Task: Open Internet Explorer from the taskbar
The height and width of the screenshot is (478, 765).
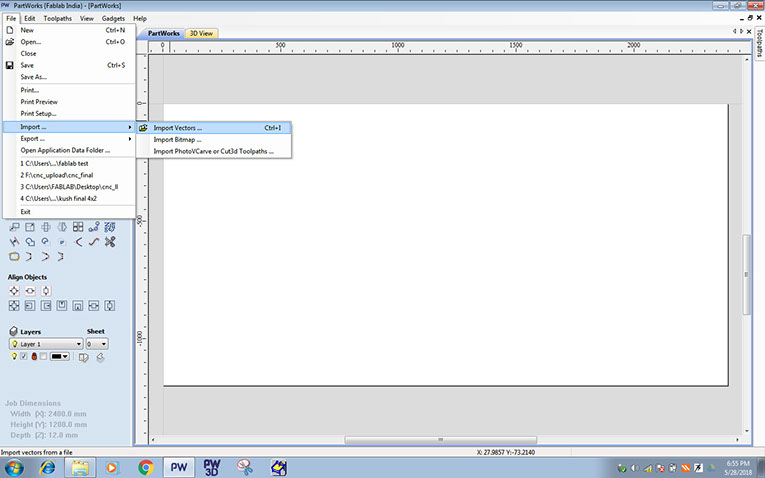Action: coord(47,467)
